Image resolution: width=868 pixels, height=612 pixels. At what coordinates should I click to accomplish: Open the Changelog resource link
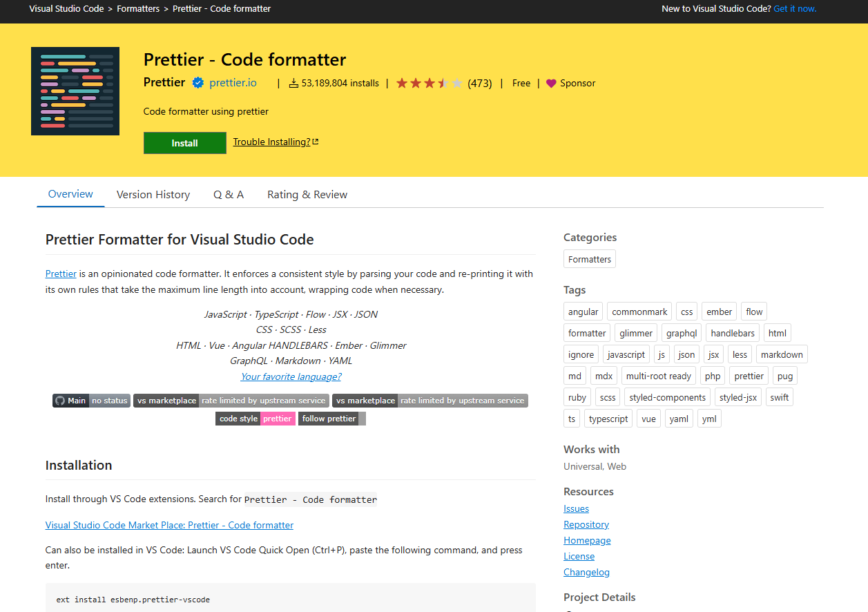click(586, 572)
